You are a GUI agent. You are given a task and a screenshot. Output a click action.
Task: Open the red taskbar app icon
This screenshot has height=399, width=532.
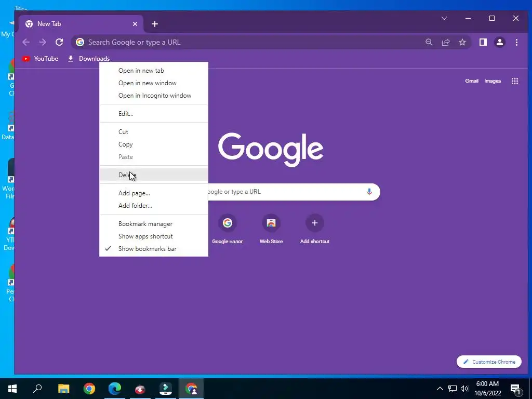pos(140,389)
